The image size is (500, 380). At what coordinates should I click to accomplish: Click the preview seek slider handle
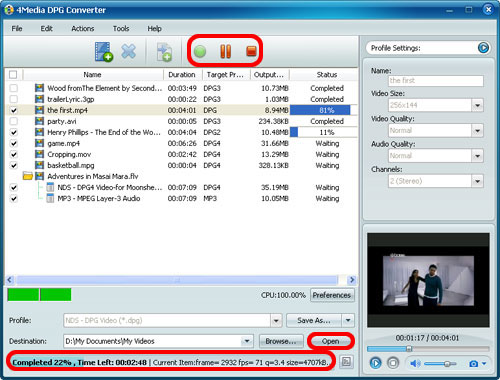[409, 349]
